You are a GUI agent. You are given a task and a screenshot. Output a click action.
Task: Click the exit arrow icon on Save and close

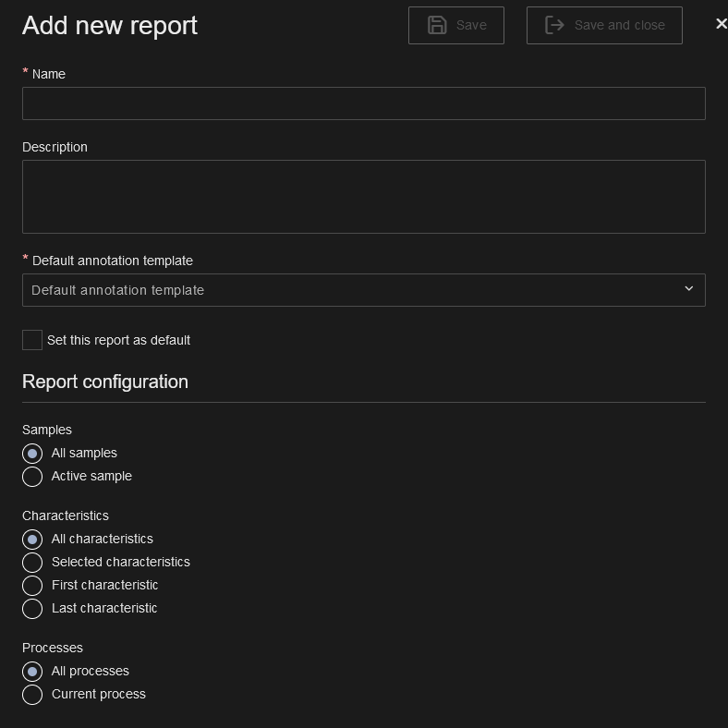click(x=554, y=25)
